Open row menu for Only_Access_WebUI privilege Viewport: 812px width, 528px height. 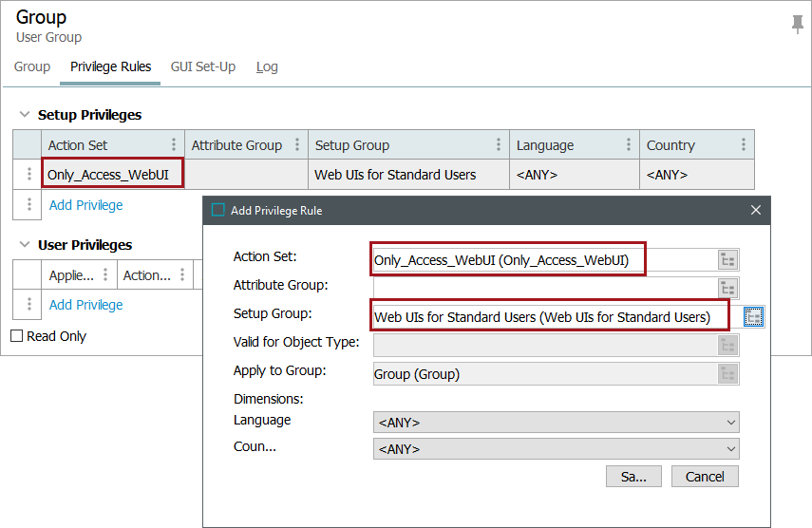click(x=29, y=175)
